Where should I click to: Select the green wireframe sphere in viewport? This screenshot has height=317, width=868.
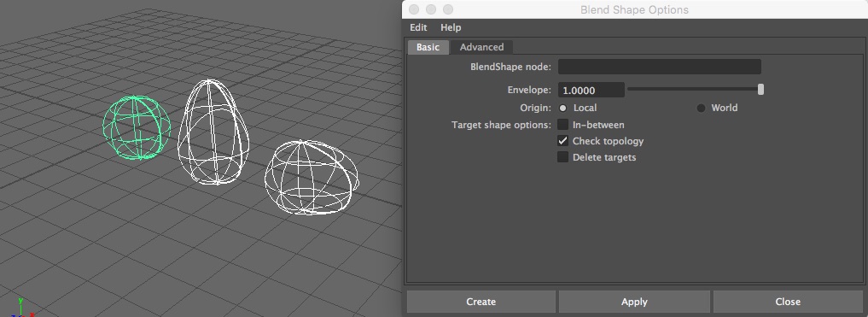pyautogui.click(x=137, y=127)
